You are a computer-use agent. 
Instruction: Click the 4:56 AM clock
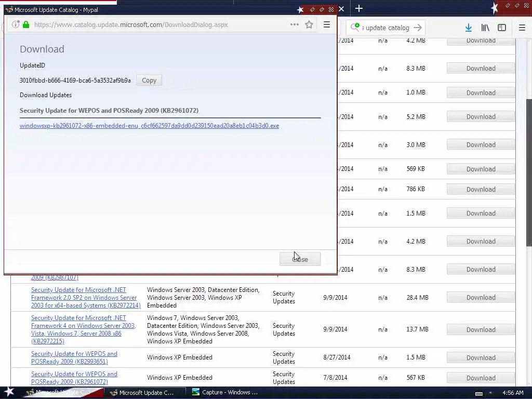[x=513, y=393]
